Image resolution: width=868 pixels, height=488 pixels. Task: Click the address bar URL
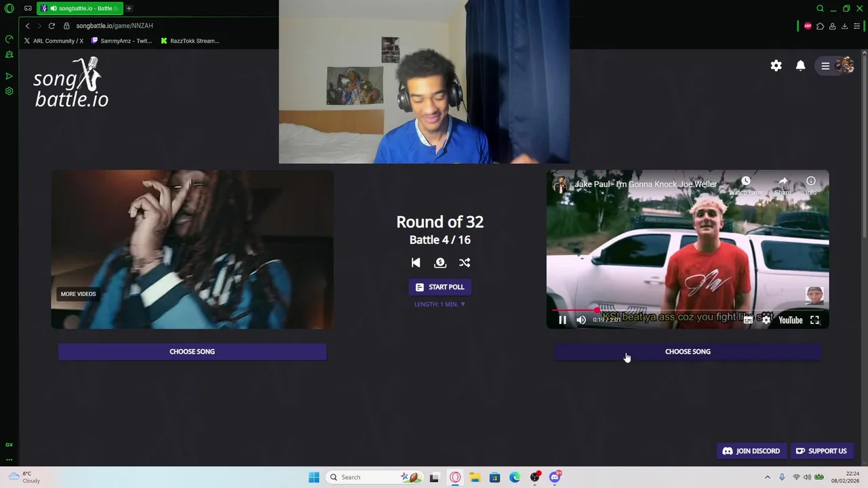coord(115,26)
